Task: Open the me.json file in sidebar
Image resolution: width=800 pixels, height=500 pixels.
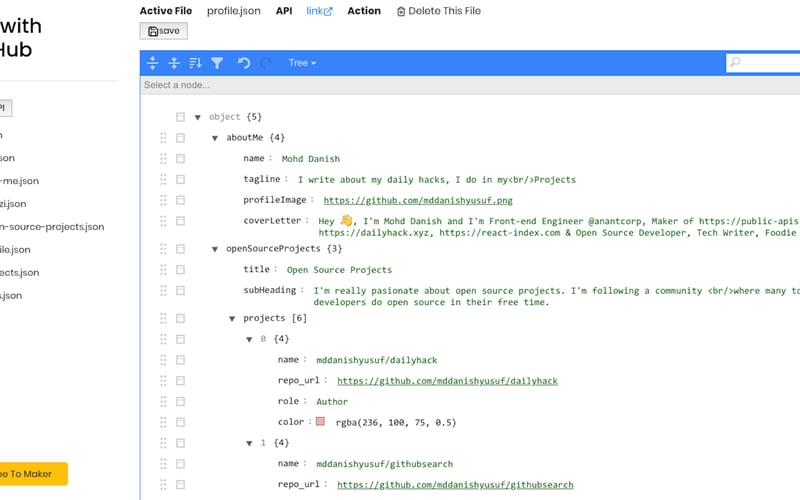Action: tap(19, 181)
